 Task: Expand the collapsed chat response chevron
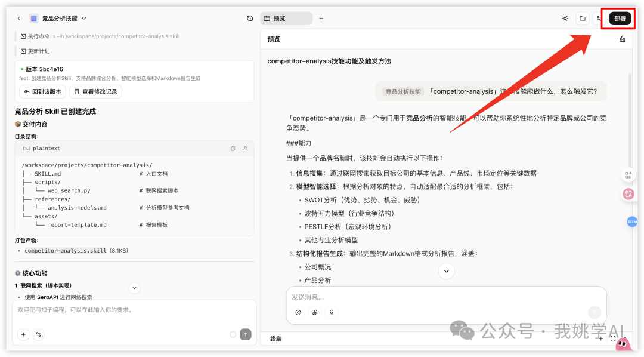coord(446,270)
